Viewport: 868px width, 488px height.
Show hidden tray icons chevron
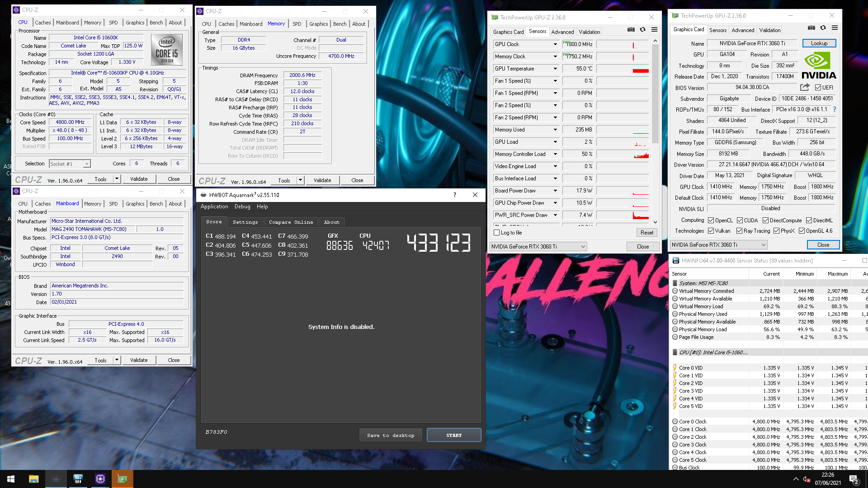(x=796, y=479)
